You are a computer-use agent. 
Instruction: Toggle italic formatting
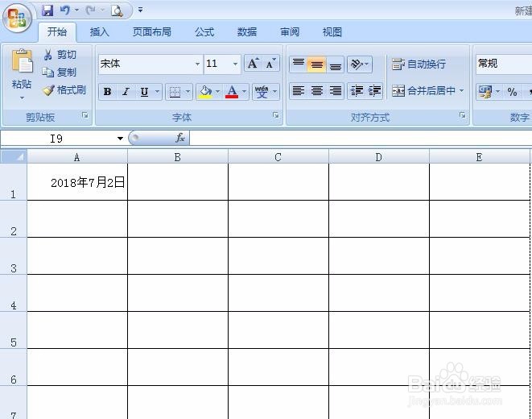[x=126, y=91]
